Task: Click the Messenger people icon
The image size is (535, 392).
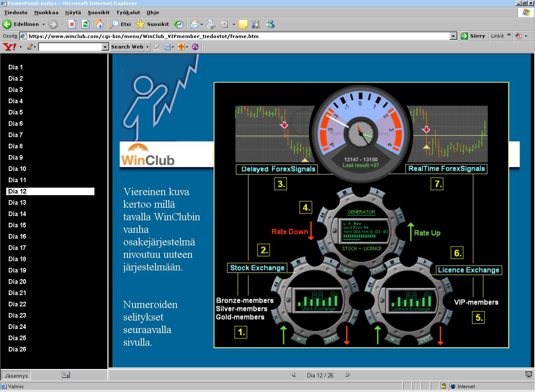Action: point(270,24)
